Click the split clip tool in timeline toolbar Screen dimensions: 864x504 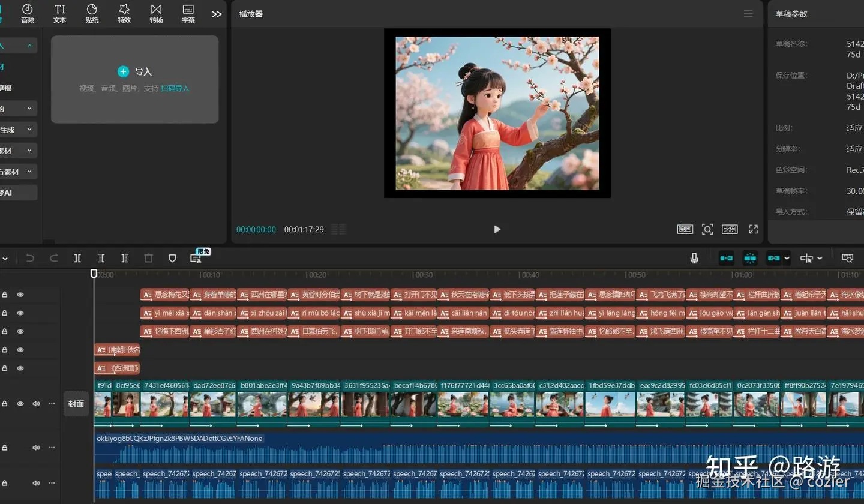coord(77,258)
